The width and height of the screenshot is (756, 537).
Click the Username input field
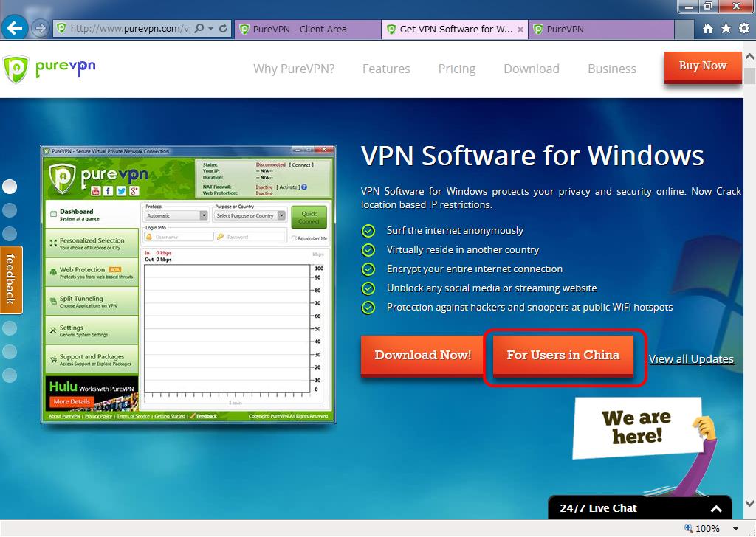179,237
